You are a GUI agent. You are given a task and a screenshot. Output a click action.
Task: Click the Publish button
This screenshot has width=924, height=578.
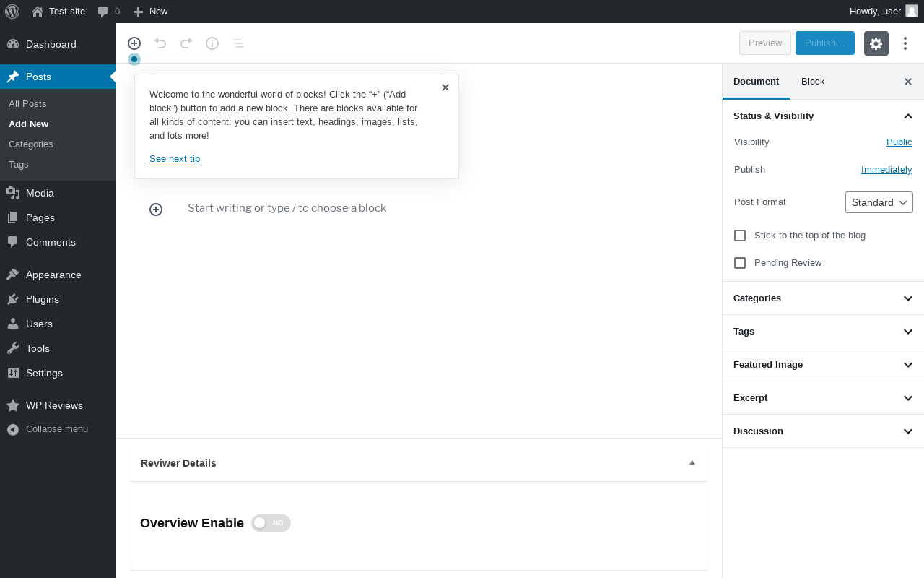pos(824,43)
